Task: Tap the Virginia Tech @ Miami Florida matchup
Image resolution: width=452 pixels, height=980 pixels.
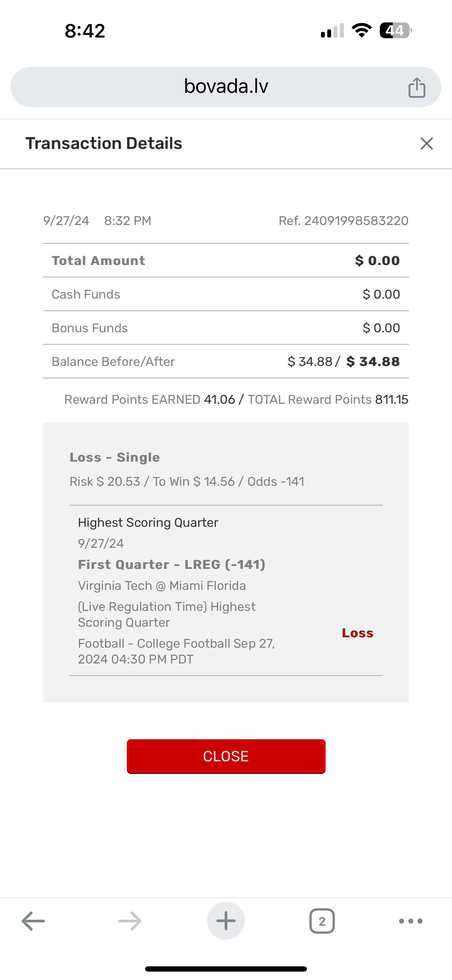Action: click(x=162, y=585)
